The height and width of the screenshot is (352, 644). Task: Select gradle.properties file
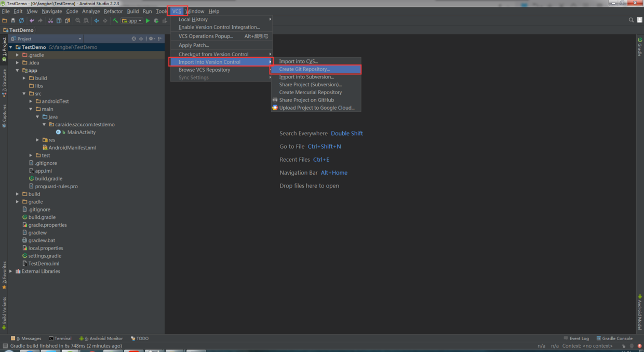(44, 225)
